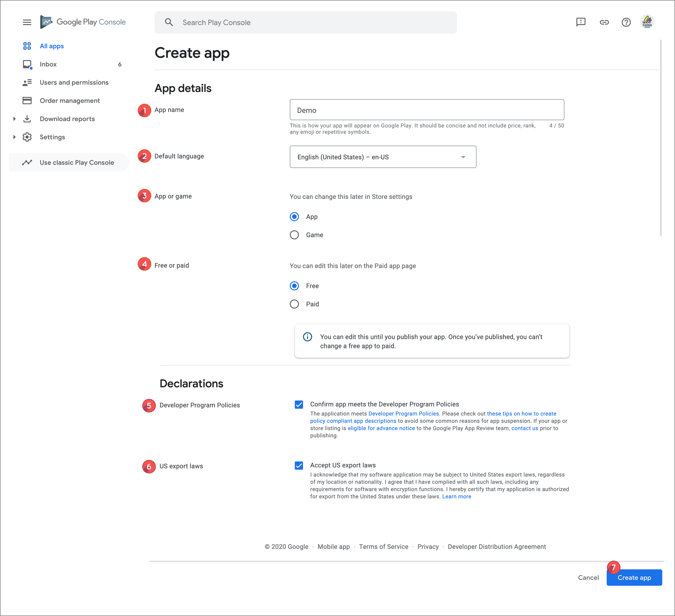Open the Default language dropdown
This screenshot has width=675, height=616.
click(383, 157)
